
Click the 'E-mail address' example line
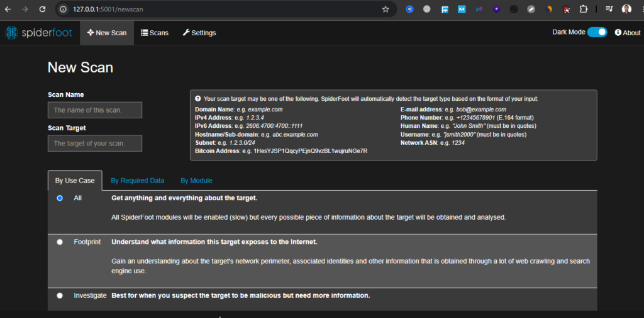coord(453,110)
